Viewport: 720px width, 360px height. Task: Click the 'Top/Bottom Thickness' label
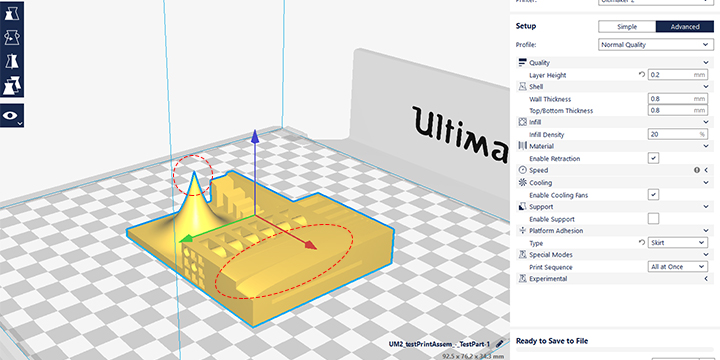tap(561, 111)
